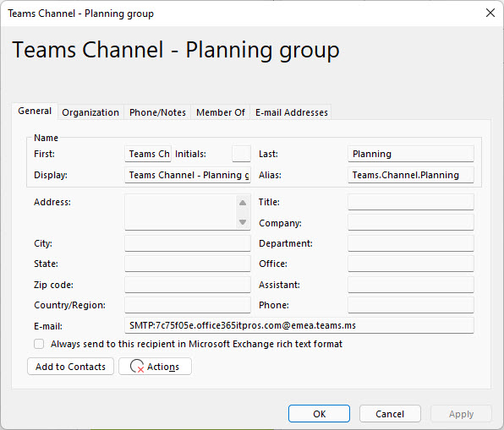
Task: Click into the Department field
Action: [411, 243]
